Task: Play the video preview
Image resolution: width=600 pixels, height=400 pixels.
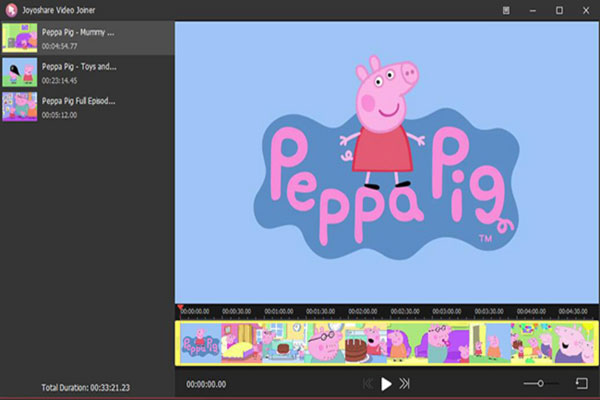Action: pyautogui.click(x=386, y=383)
